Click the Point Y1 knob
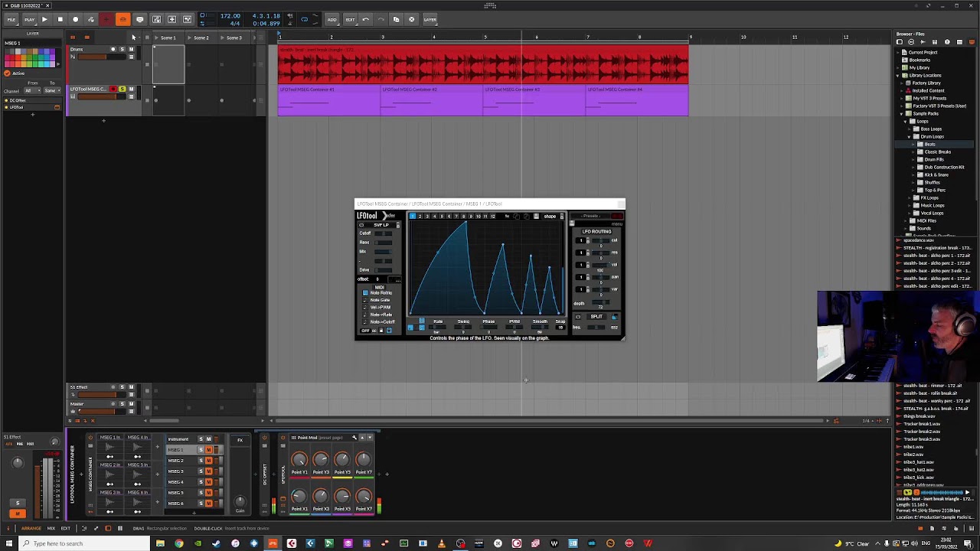This screenshot has width=980, height=551. coord(299,459)
